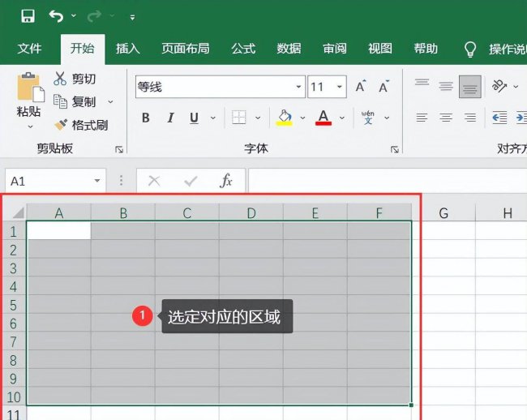
Task: Open the 复制 options dropdown
Action: [x=110, y=101]
